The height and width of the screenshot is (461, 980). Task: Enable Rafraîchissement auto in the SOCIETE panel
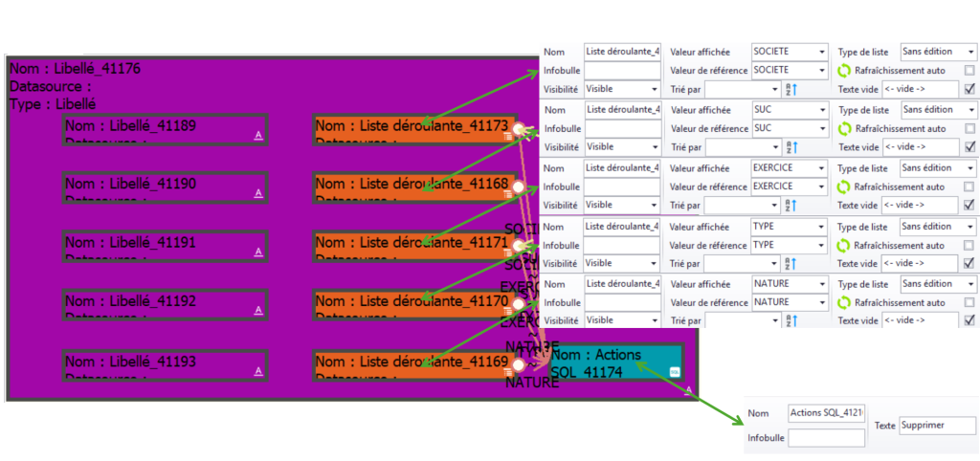point(969,71)
